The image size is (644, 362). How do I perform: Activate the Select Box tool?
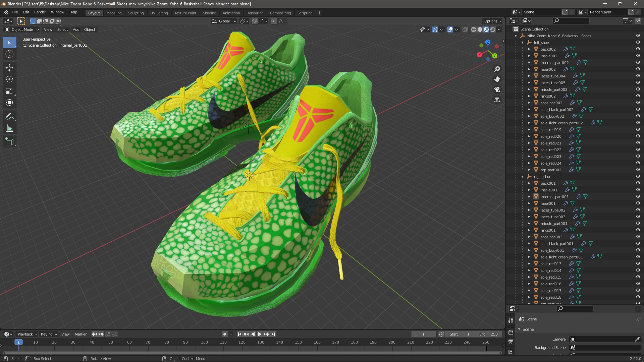(9, 43)
